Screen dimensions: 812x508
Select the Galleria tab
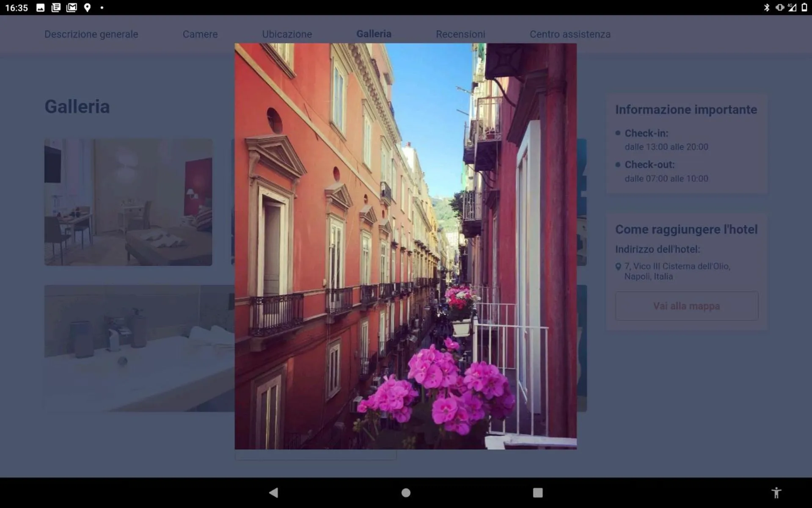click(x=374, y=34)
